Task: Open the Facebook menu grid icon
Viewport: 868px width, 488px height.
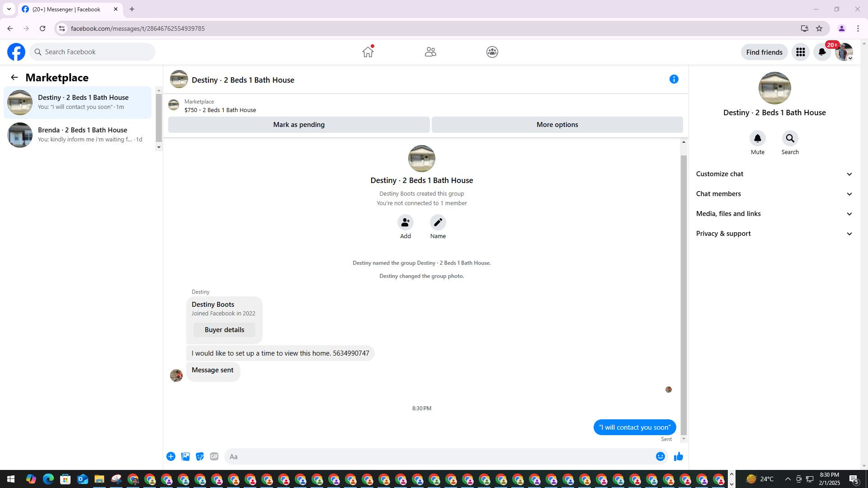Action: [x=800, y=52]
